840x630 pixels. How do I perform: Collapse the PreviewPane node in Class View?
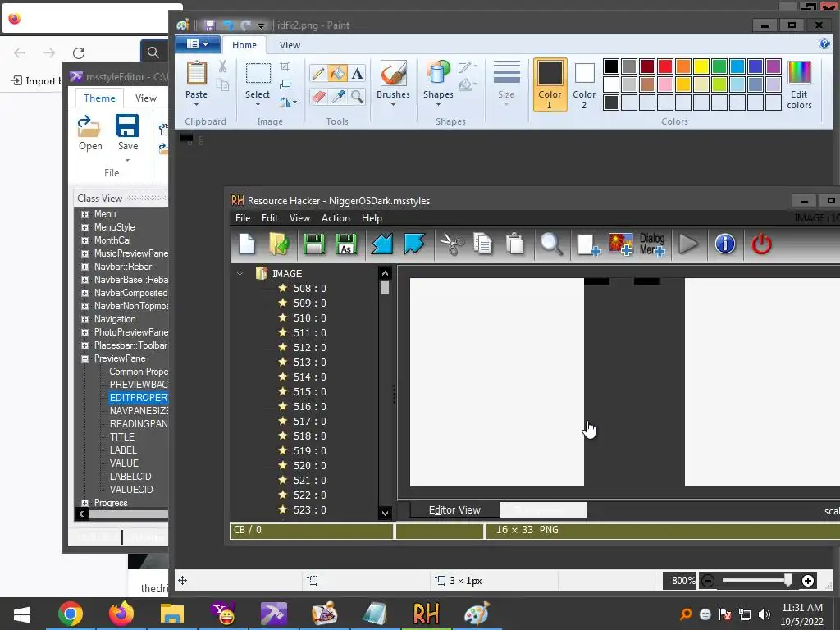click(x=84, y=358)
